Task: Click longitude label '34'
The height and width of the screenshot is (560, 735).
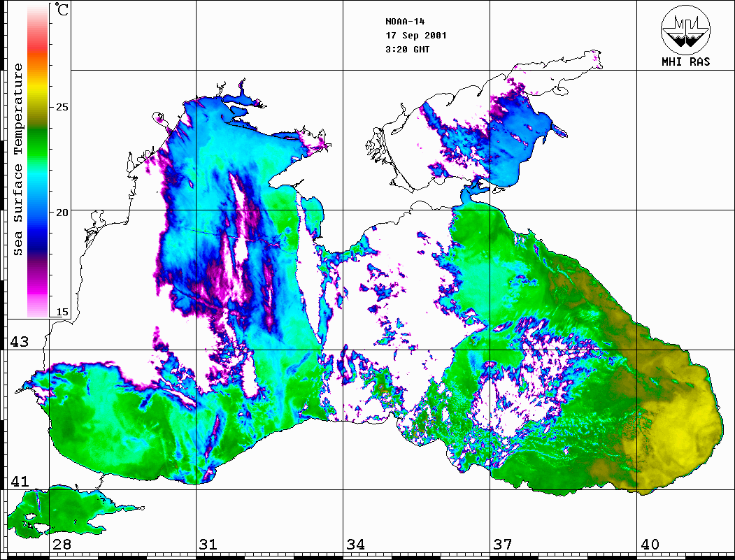Action: coord(356,544)
